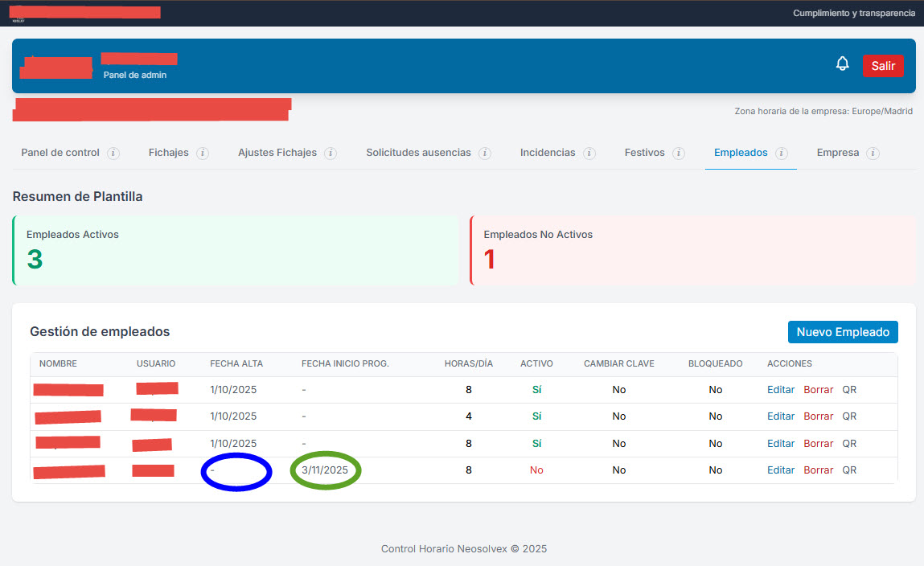Click Editar on the first employee row
This screenshot has height=566, width=924.
point(780,389)
